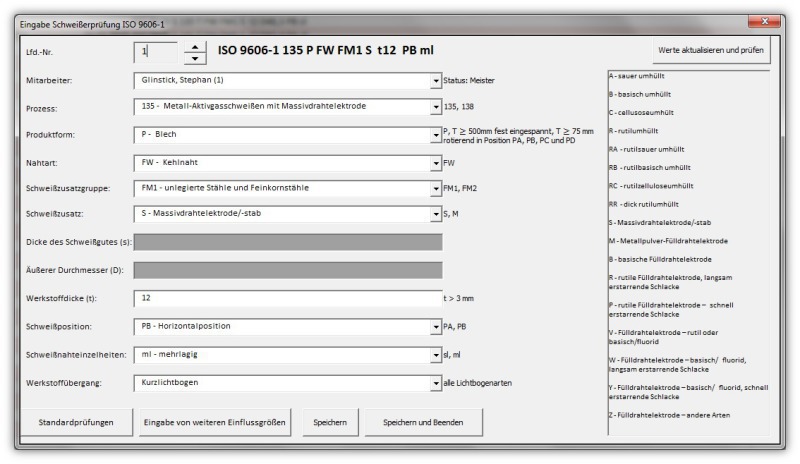Open the Schweißzusatzgruppe dropdown arrow
The height and width of the screenshot is (464, 800).
pos(435,186)
